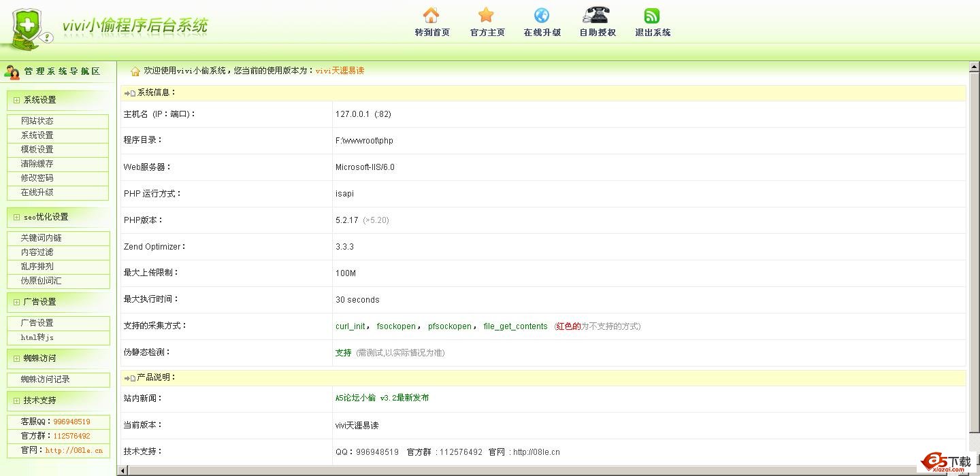Click the telephone icon for 自助授权
The height and width of the screenshot is (476, 980).
[x=596, y=15]
